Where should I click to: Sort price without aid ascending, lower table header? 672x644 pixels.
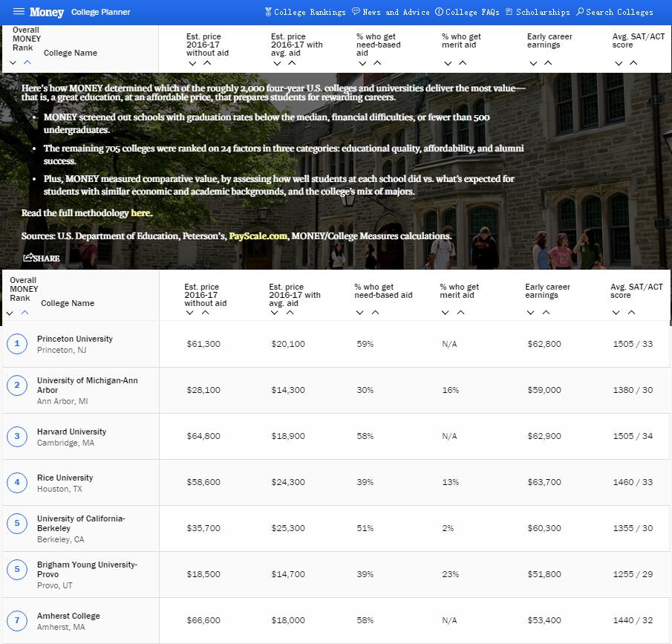coord(205,312)
